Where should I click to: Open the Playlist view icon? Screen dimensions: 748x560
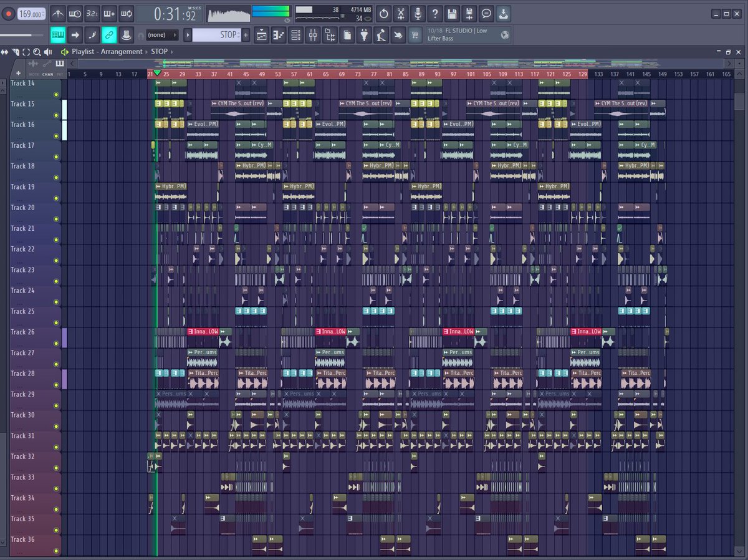262,35
